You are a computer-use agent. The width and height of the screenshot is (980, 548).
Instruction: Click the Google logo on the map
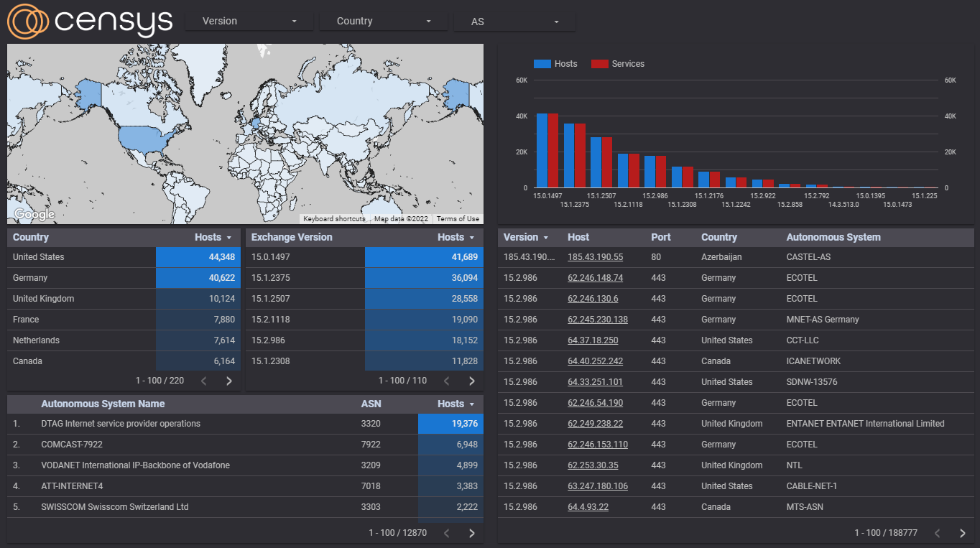tap(33, 213)
